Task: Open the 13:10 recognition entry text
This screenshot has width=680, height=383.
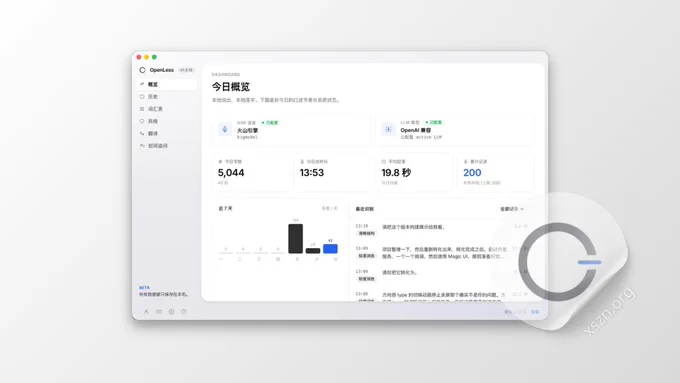Action: (x=413, y=227)
